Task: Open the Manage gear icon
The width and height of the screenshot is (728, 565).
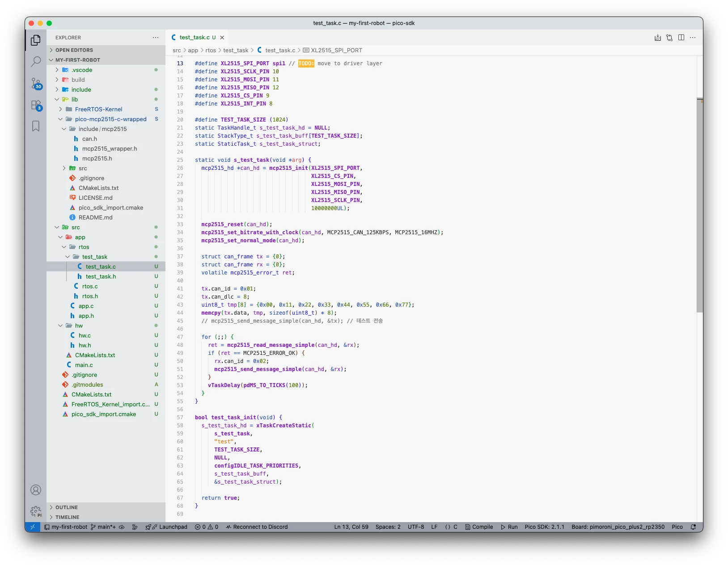Action: pos(36,511)
